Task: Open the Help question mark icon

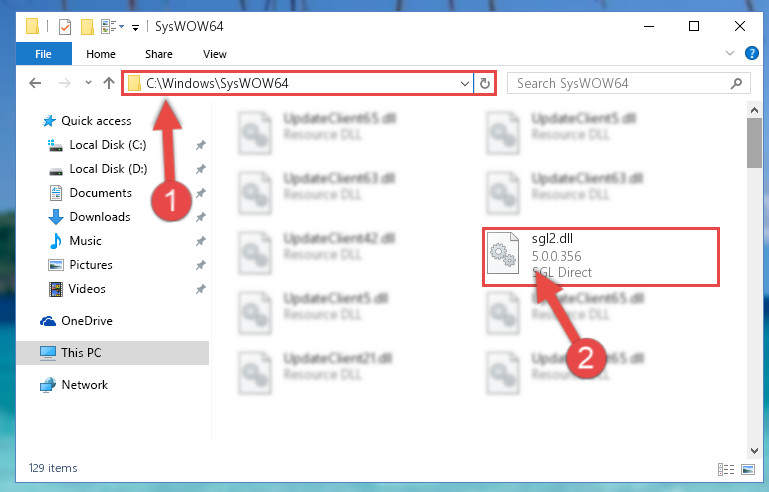Action: 751,53
